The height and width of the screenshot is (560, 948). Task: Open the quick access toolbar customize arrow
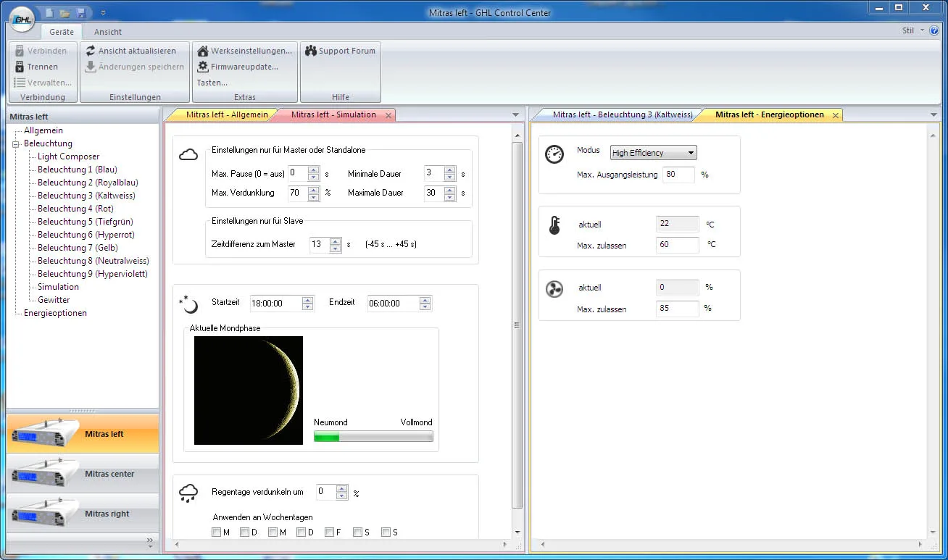[103, 12]
